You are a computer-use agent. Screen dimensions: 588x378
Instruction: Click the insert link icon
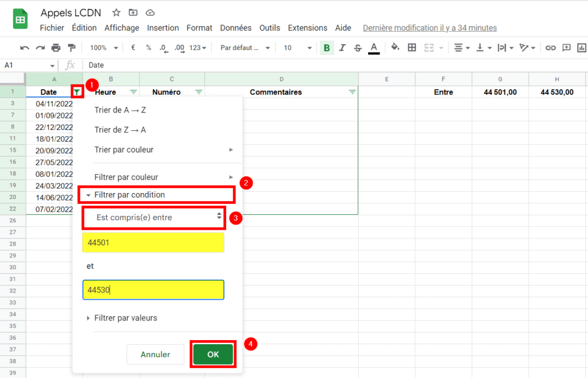550,48
